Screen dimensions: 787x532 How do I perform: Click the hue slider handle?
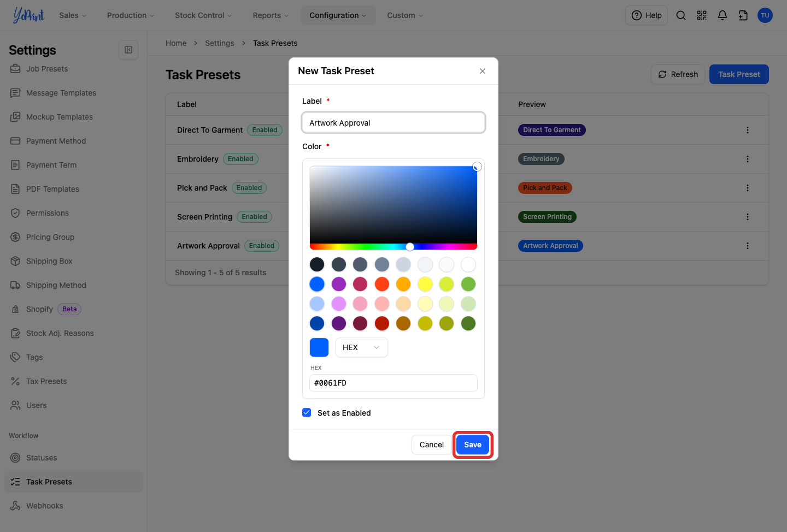point(410,247)
